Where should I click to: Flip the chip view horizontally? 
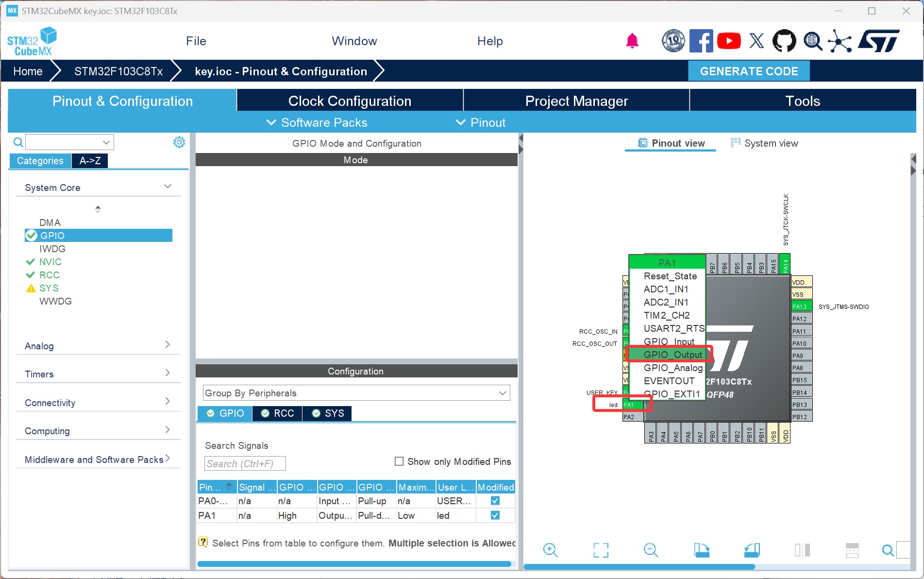(802, 550)
